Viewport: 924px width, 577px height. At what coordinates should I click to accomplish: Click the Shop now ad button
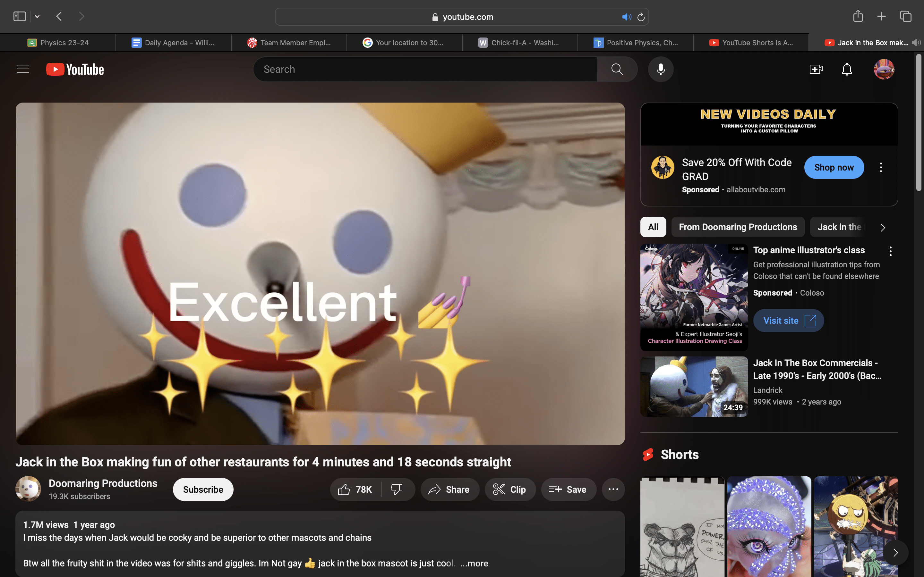(x=834, y=167)
